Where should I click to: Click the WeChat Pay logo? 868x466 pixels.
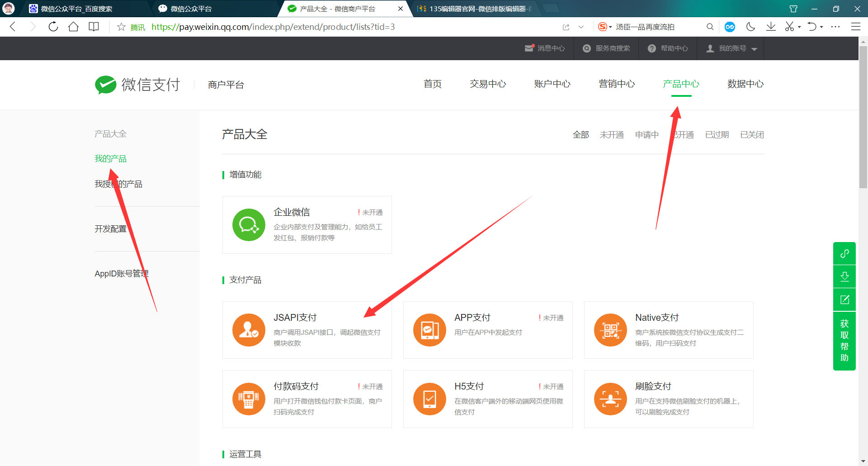(137, 85)
